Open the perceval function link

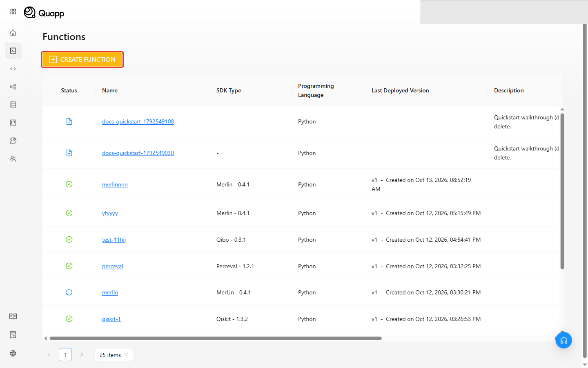112,266
